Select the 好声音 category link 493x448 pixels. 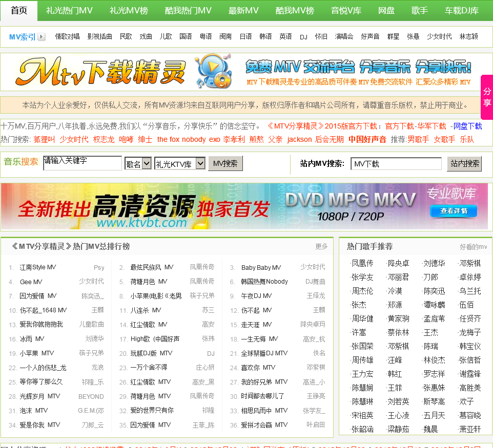(370, 37)
